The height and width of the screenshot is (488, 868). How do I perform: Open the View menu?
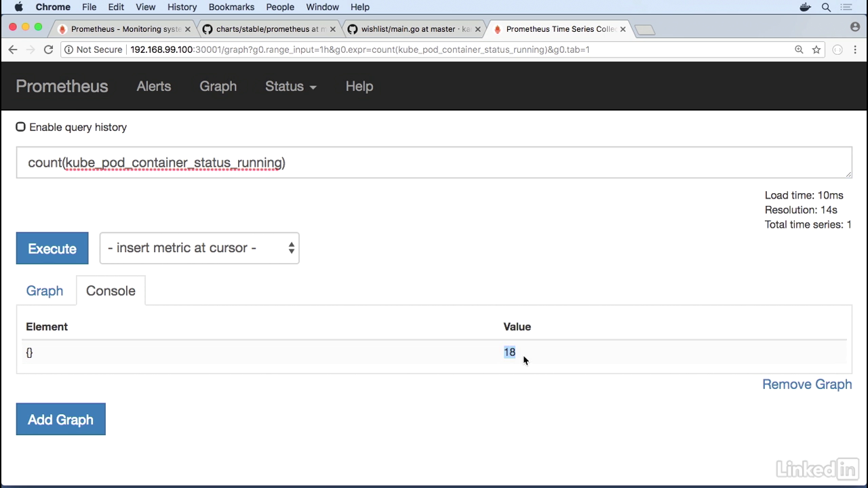pos(145,7)
